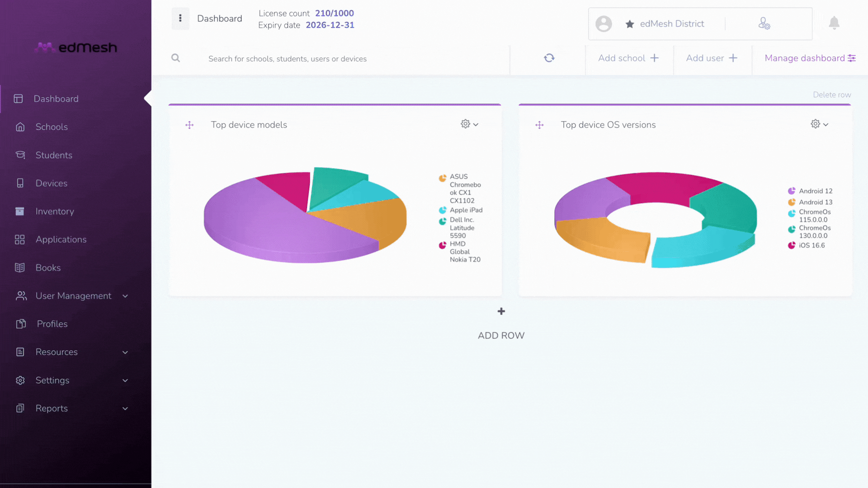Open the notifications bell
Image resolution: width=868 pixels, height=488 pixels.
pyautogui.click(x=834, y=23)
